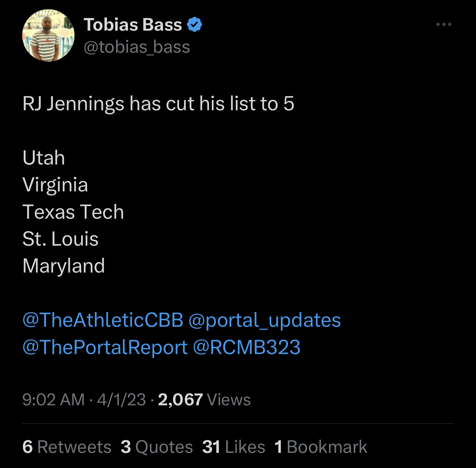
Task: Go to the @RCMB323 mention
Action: pos(246,347)
